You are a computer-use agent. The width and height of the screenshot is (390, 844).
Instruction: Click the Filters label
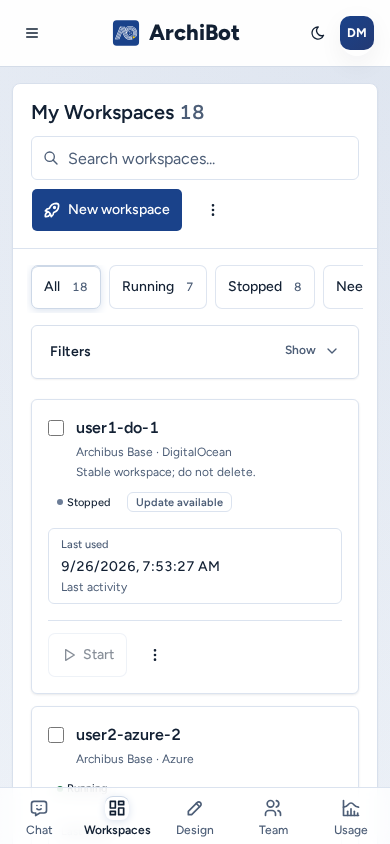pyautogui.click(x=70, y=351)
